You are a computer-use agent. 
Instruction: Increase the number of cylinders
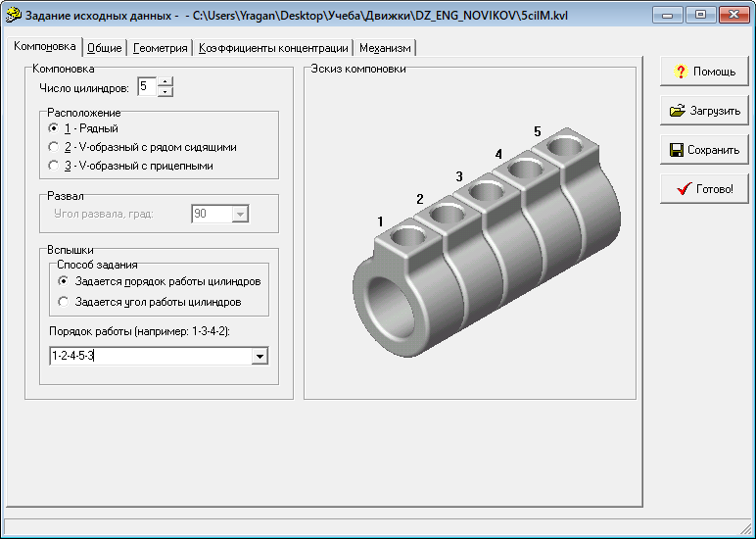click(x=165, y=81)
